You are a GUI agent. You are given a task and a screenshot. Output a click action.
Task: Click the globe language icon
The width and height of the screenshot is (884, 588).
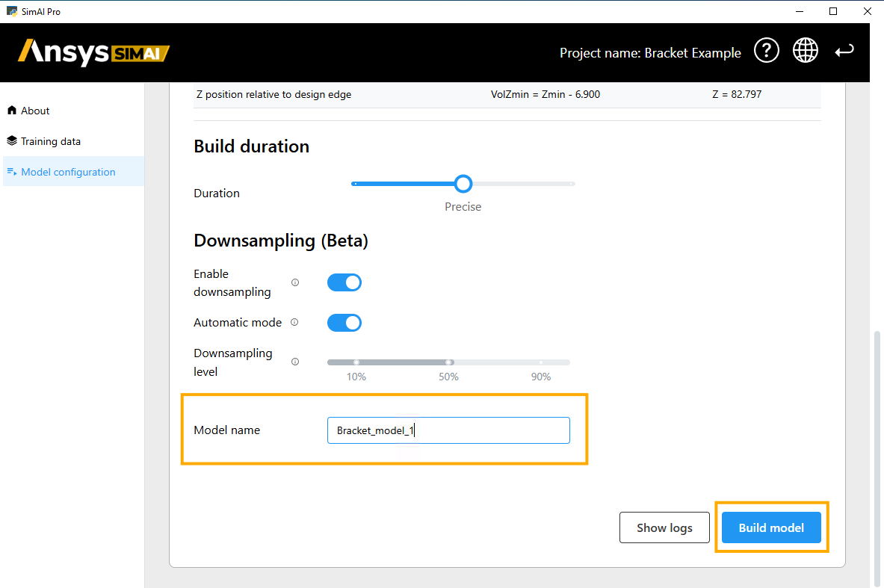805,52
